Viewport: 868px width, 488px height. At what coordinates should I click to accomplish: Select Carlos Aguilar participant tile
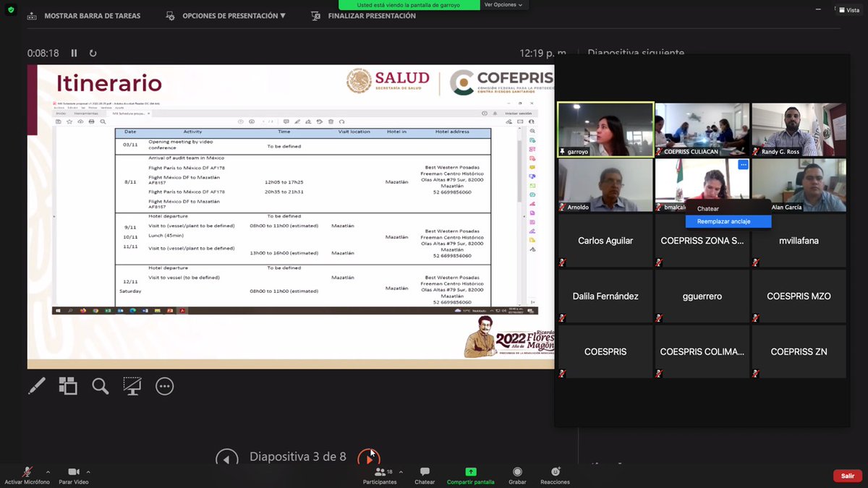[605, 241]
